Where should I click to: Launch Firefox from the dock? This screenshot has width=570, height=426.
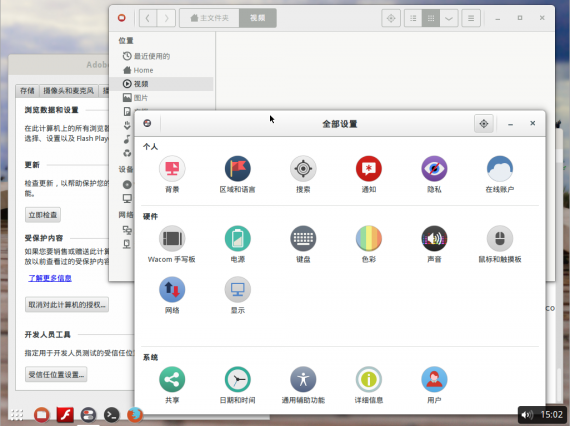tap(135, 414)
